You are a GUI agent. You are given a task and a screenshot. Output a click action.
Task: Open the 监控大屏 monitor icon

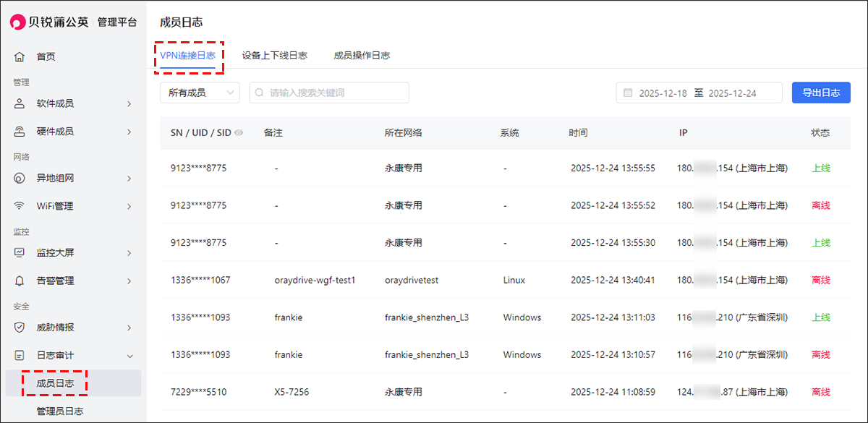coord(20,252)
